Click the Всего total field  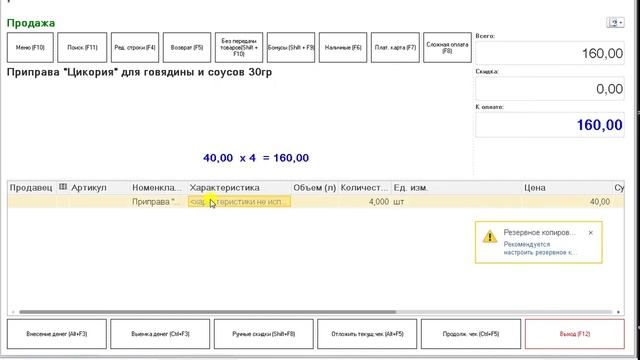(550, 53)
